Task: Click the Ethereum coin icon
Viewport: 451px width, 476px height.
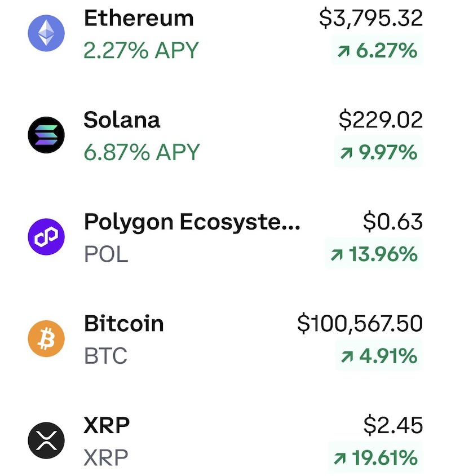Action: (46, 34)
